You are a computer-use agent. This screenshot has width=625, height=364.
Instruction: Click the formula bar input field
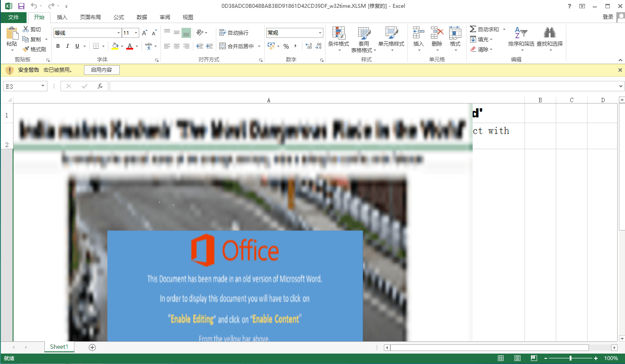(x=363, y=86)
